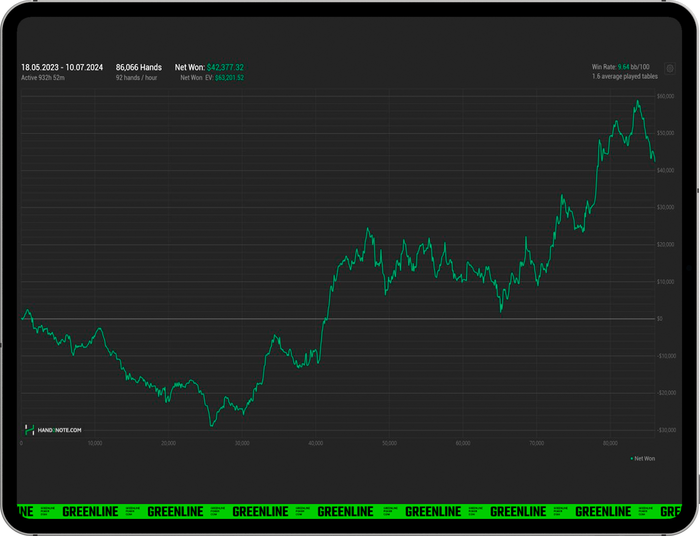This screenshot has width=700, height=536.
Task: Click the $0 y-axis label
Action: tap(659, 319)
